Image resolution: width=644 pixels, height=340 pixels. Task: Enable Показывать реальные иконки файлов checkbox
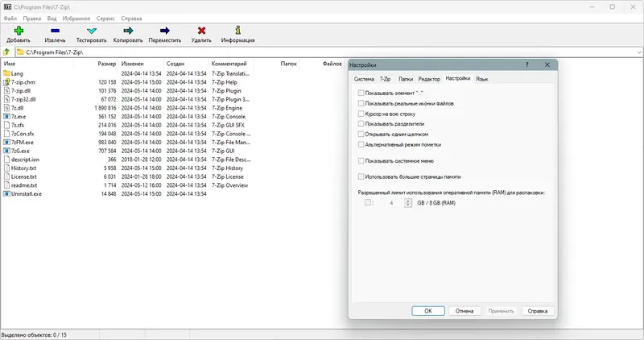pyautogui.click(x=361, y=103)
